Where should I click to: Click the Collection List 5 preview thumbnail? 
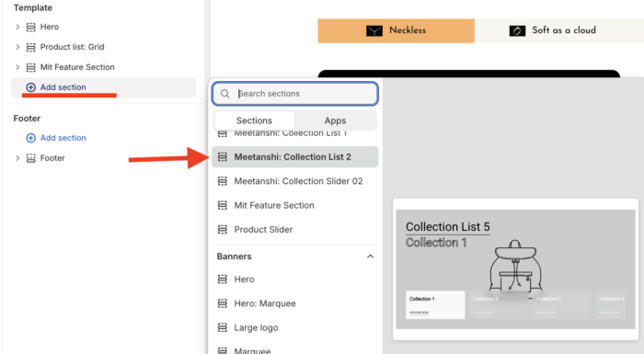tap(515, 269)
